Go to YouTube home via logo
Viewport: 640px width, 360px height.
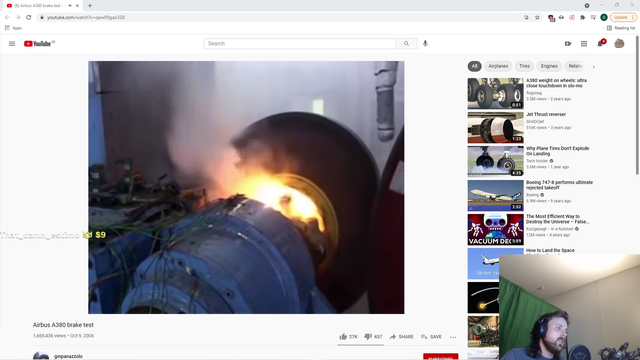[x=39, y=44]
